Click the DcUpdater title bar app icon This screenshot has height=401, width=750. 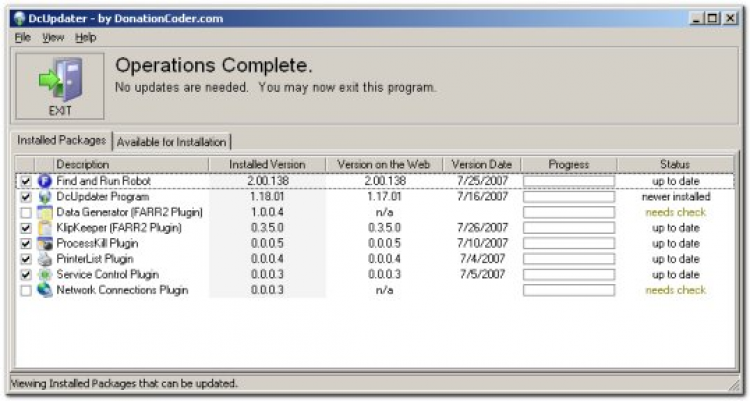click(x=19, y=19)
